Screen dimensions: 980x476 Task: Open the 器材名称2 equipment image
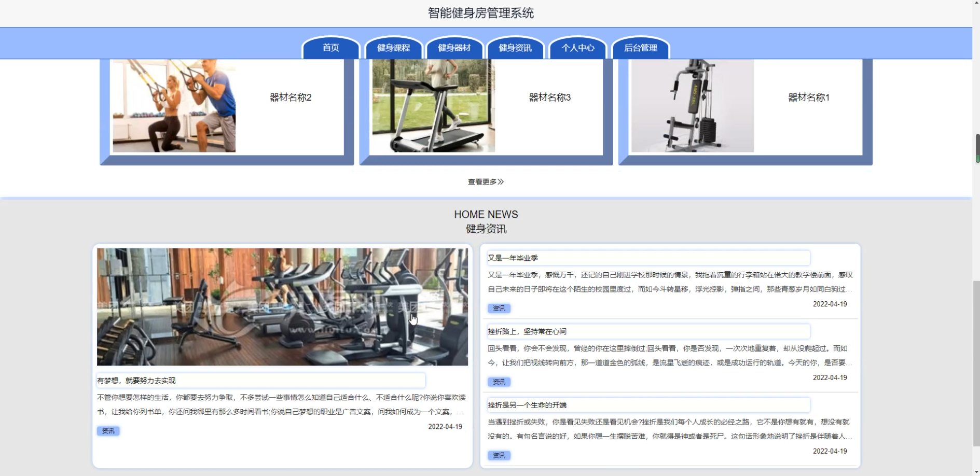(174, 106)
